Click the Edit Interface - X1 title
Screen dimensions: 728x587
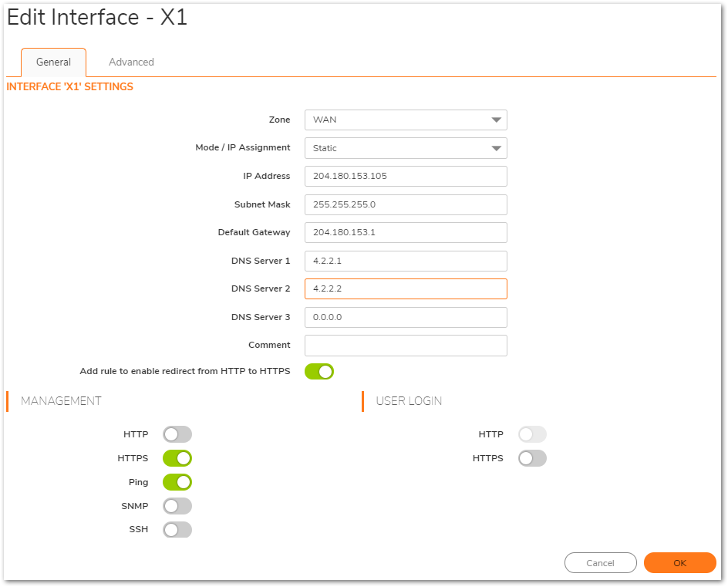click(x=97, y=17)
